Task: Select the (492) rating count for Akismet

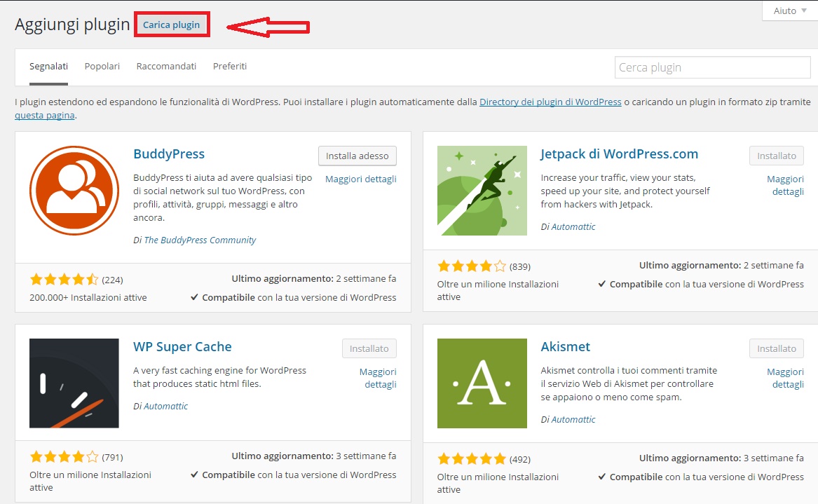Action: pos(520,459)
